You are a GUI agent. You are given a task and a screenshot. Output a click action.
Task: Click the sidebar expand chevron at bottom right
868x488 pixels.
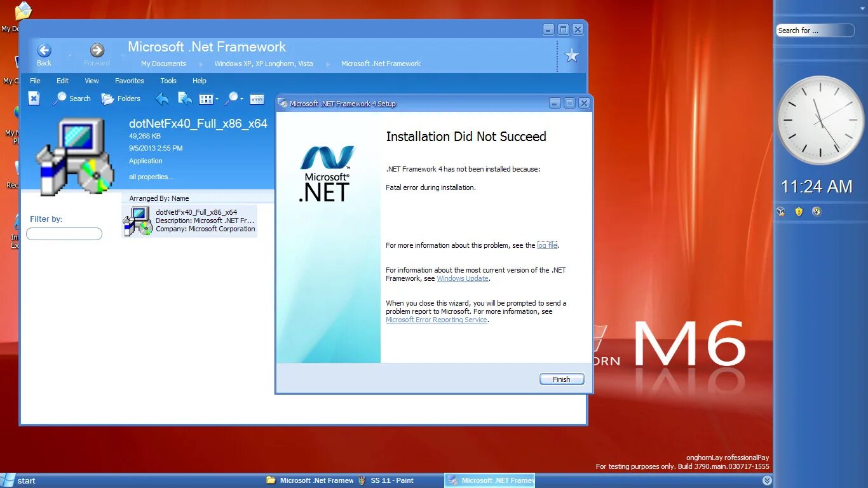pos(767,480)
